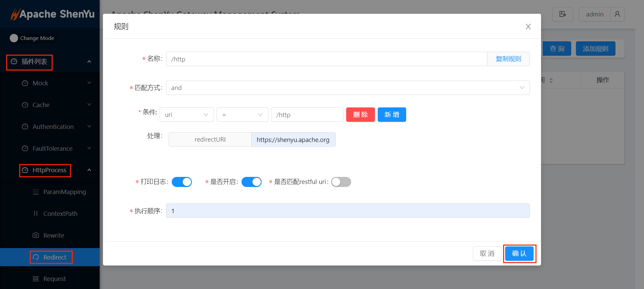Screen dimensions: 644x289
Task: Click the 确认 confirm button
Action: click(519, 253)
